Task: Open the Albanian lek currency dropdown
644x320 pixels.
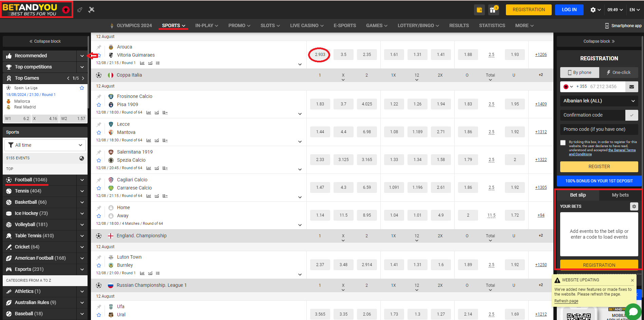Action: (599, 101)
